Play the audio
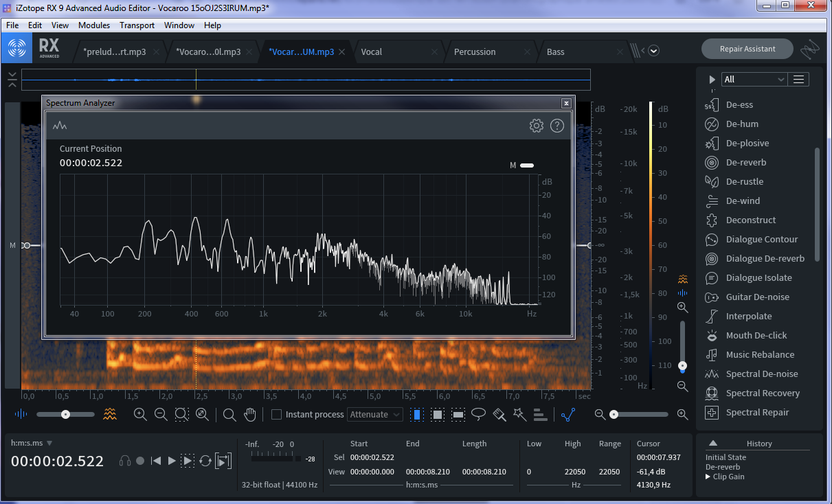Screen dimensions: 832x504 (x=172, y=461)
